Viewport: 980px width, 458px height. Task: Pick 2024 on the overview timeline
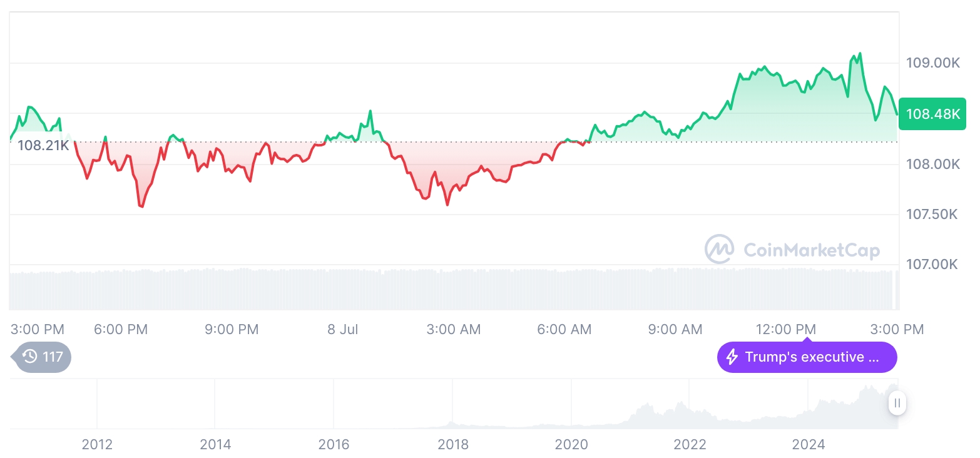[809, 445]
